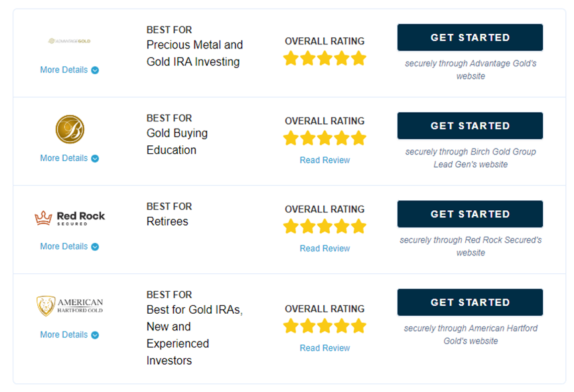
Task: Expand More Details for Advantage Gold
Action: pos(70,70)
